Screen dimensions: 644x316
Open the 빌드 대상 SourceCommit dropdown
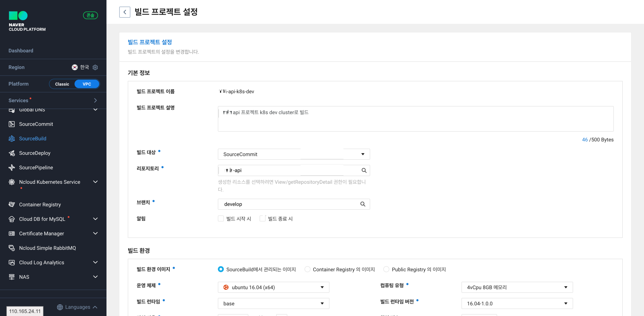pos(293,154)
